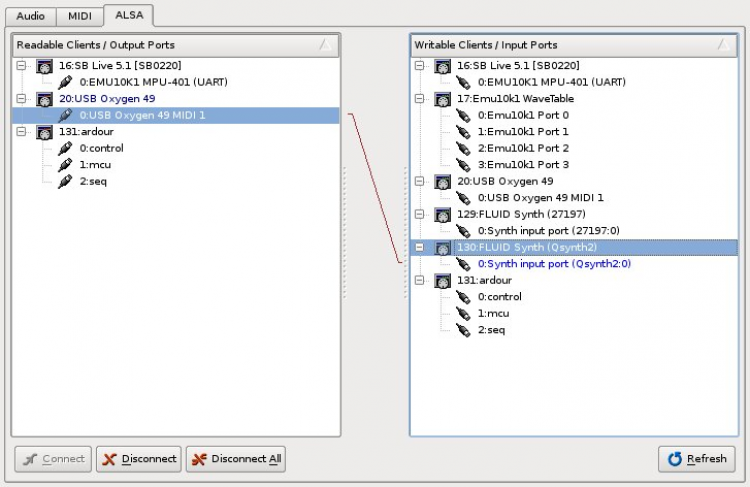The height and width of the screenshot is (487, 750).
Task: Click port icon of Emu10k1 Port 1
Action: (x=463, y=132)
